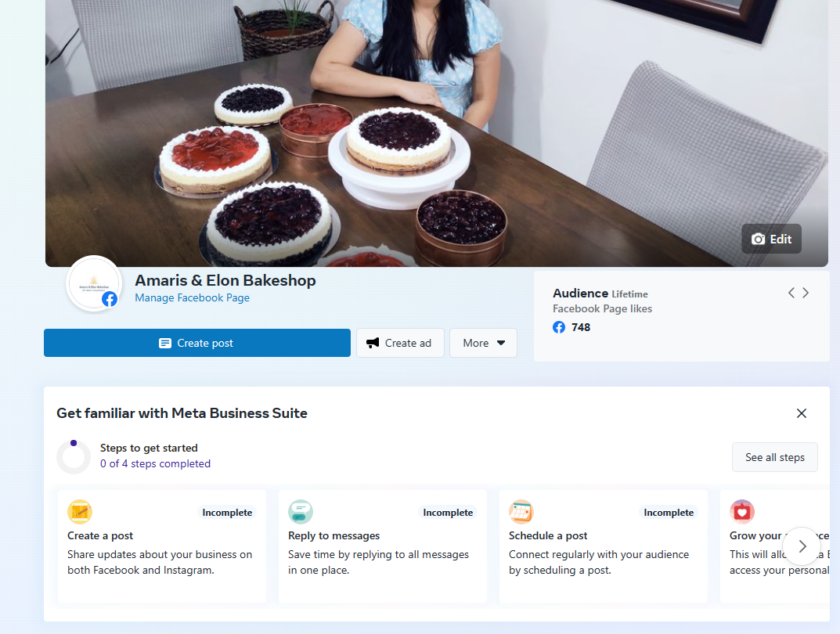Click the Grow your audience heart icon
840x634 pixels.
click(742, 512)
